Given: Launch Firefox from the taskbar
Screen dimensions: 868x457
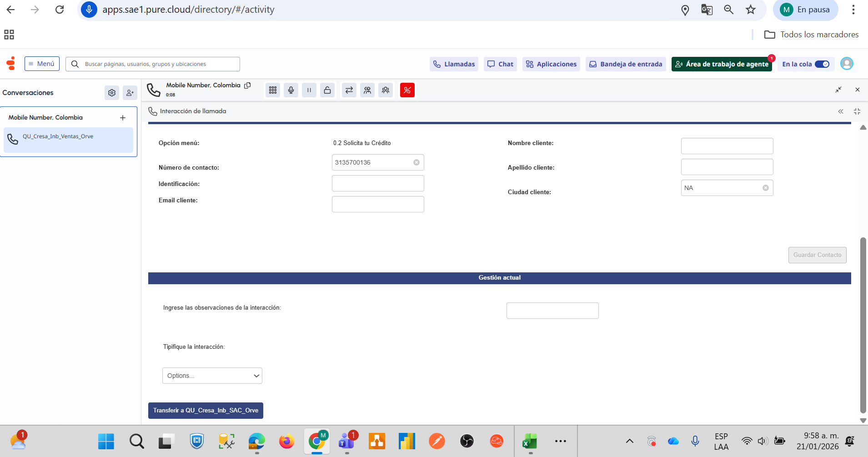Looking at the screenshot, I should pos(286,441).
